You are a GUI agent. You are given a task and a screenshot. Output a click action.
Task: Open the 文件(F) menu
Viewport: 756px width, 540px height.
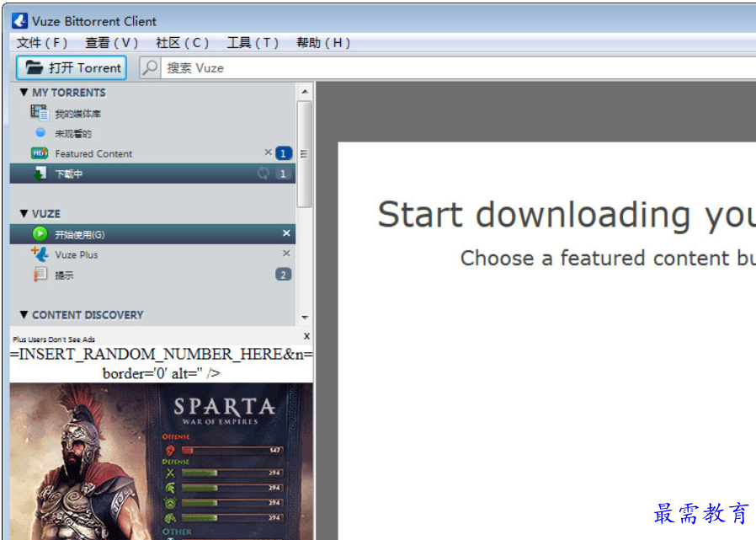coord(41,43)
